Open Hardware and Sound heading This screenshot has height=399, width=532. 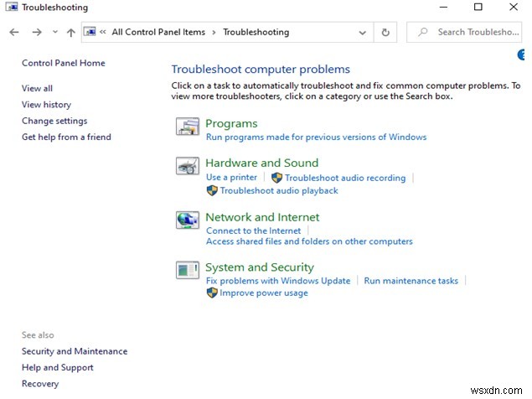(x=262, y=163)
